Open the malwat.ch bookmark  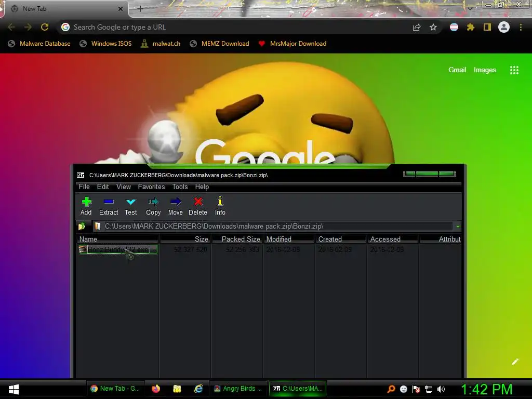tap(161, 44)
